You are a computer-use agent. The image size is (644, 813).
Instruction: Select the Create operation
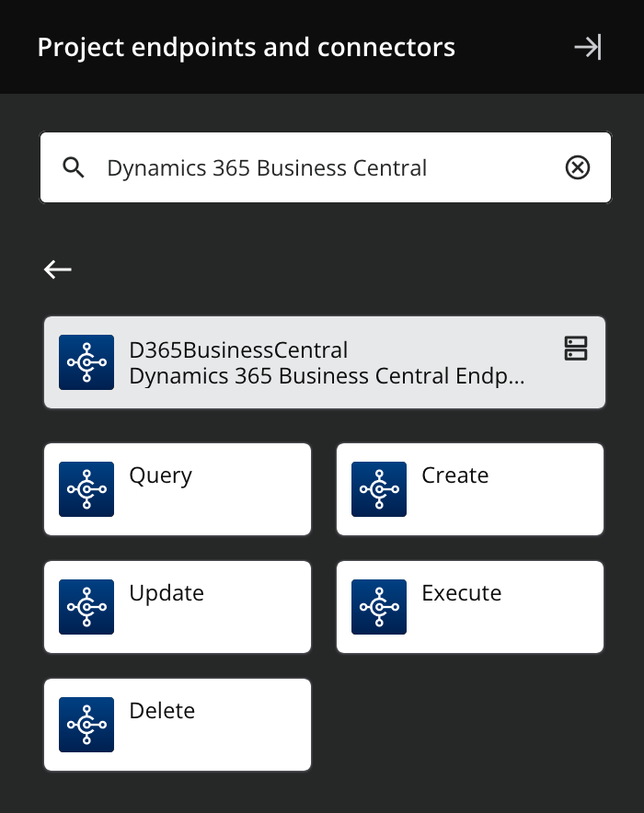click(x=469, y=489)
